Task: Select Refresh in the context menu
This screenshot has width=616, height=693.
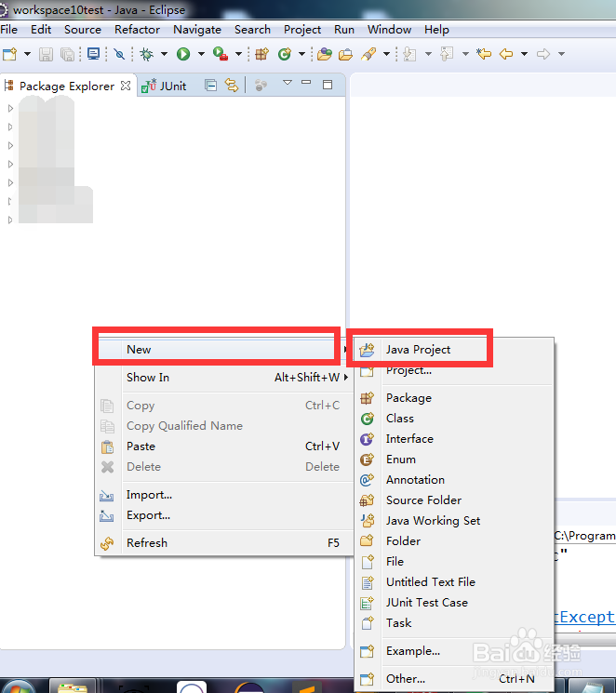Action: coord(223,542)
